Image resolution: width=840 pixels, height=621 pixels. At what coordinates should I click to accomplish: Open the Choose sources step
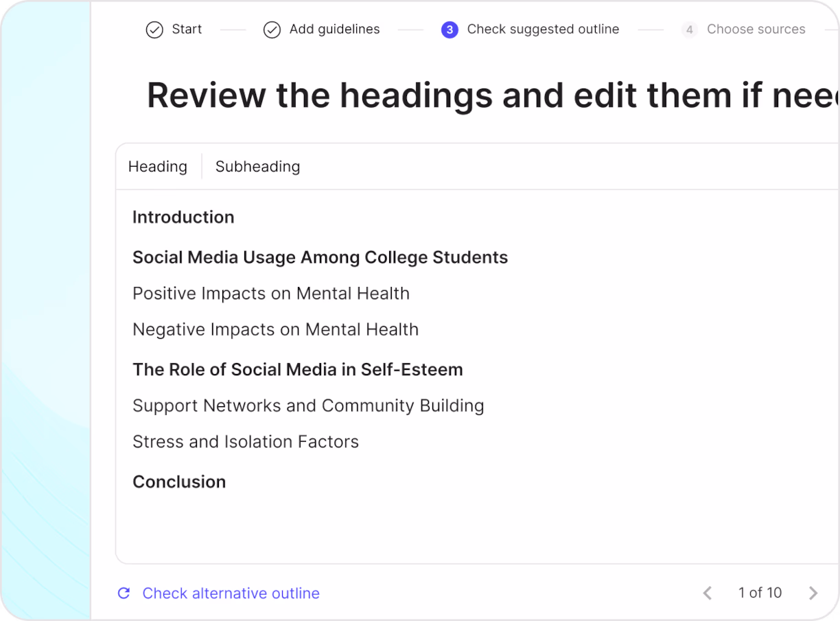point(756,30)
